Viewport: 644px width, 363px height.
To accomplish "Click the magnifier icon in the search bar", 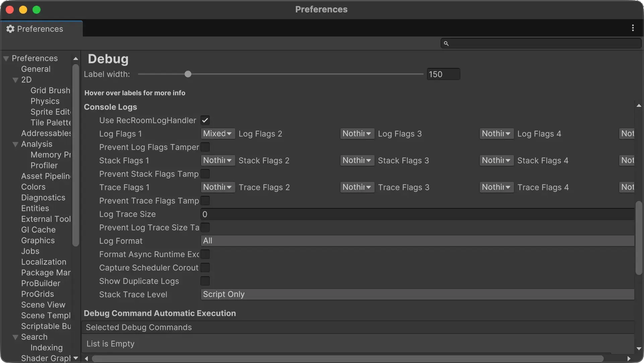I will 447,43.
